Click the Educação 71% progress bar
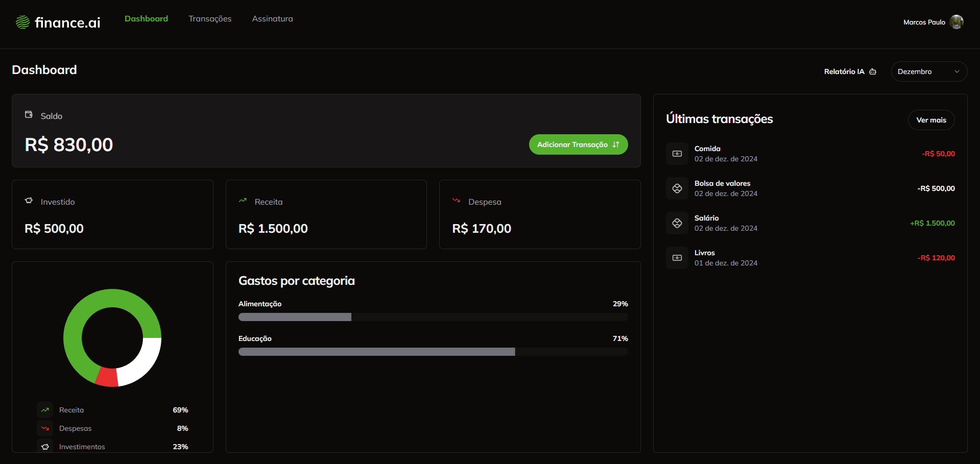This screenshot has width=980, height=464. click(x=433, y=352)
